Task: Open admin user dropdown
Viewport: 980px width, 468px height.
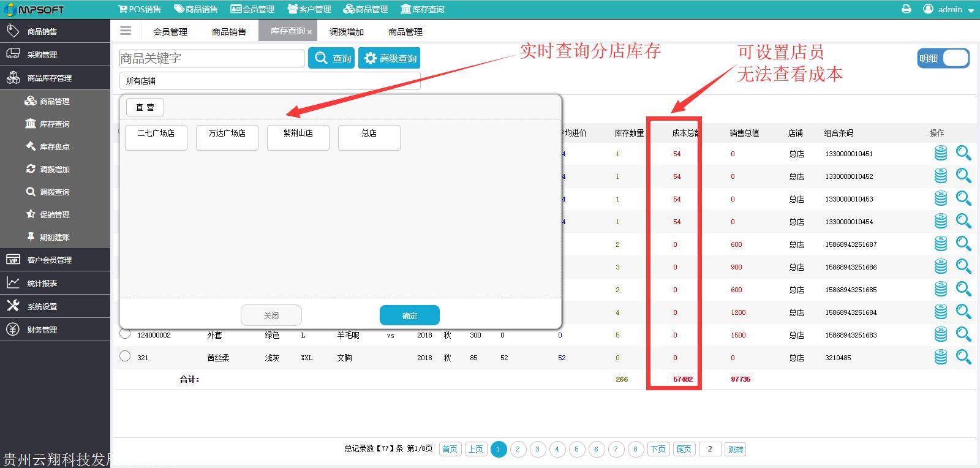Action: pos(949,9)
